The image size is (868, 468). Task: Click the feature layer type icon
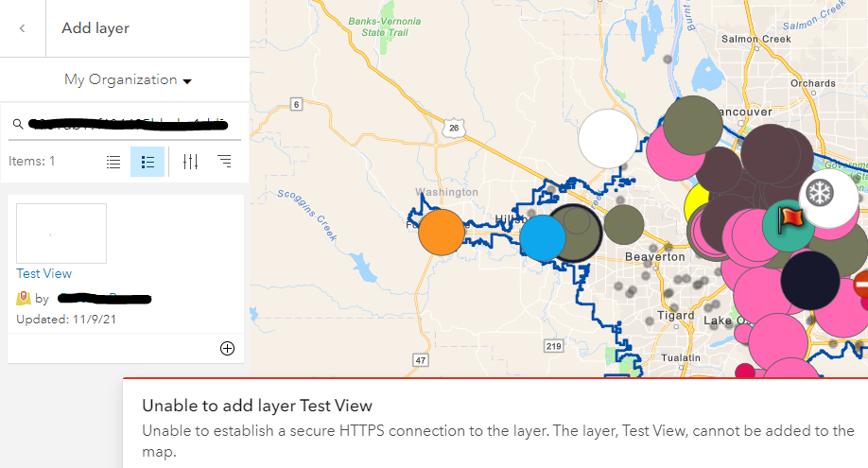(24, 299)
